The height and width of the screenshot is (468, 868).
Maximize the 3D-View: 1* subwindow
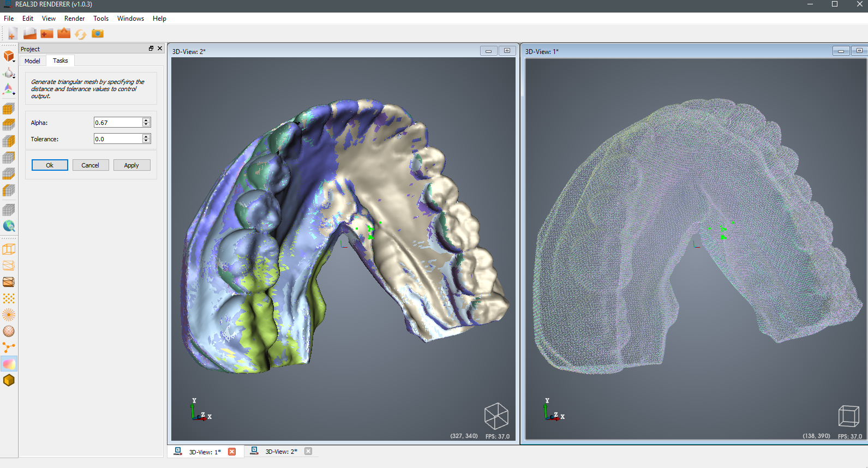tap(859, 51)
